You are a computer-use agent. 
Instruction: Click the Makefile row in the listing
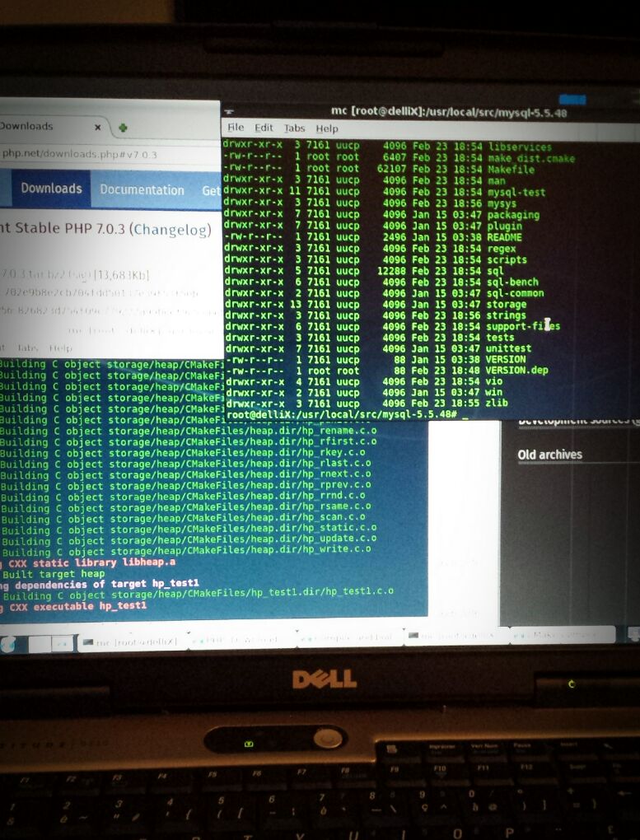(x=378, y=170)
